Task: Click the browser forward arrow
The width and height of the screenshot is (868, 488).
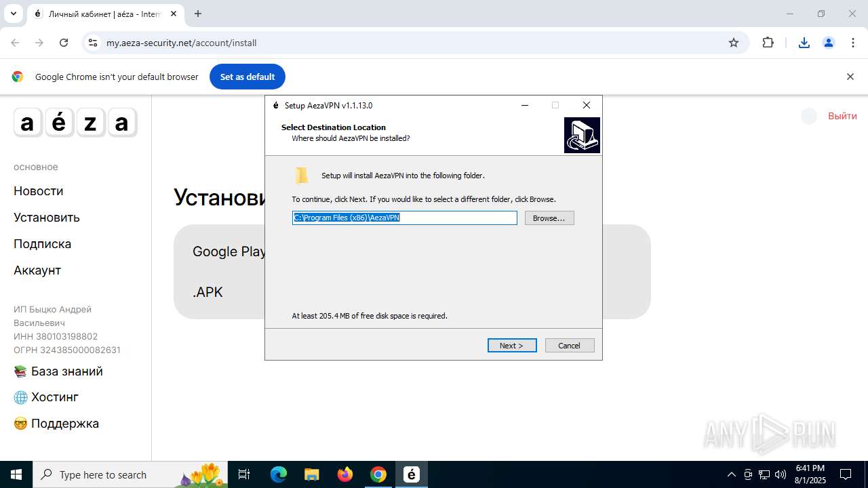Action: 39,43
